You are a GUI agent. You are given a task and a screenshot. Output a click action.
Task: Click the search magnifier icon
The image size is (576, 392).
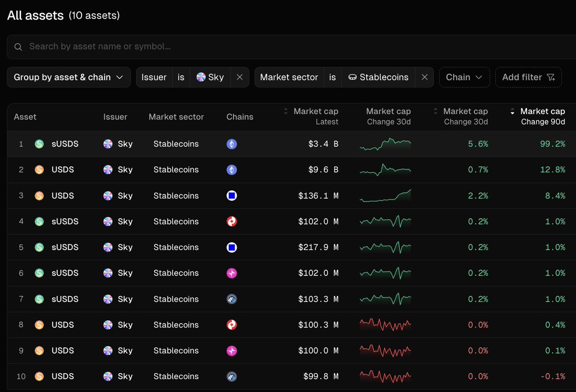(18, 47)
